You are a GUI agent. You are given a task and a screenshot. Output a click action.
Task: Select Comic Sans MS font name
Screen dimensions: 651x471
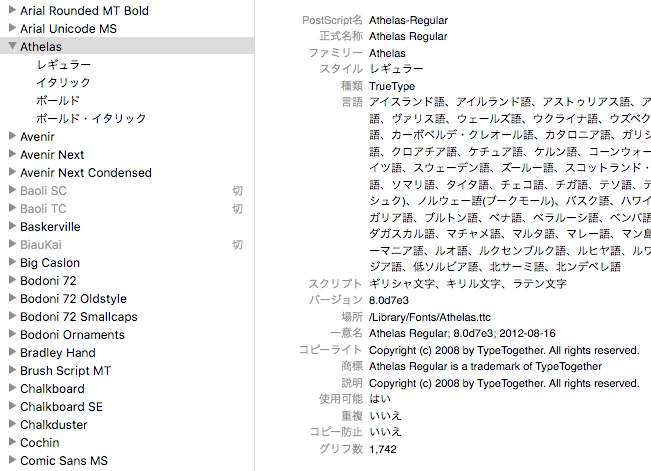pos(64,461)
